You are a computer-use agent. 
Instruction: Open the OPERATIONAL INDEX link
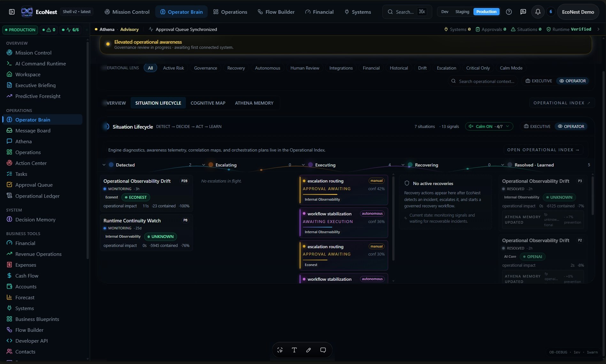[562, 103]
